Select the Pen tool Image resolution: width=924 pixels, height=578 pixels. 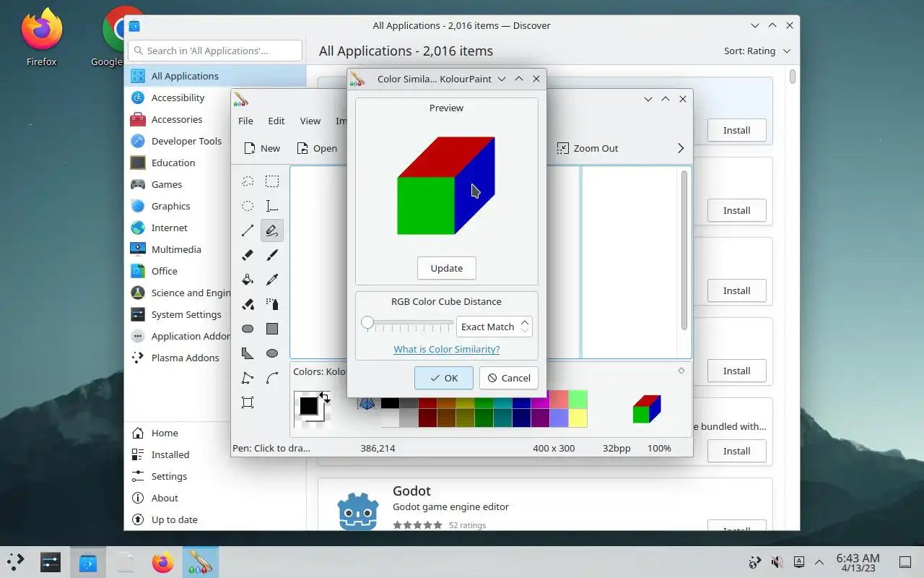click(x=272, y=230)
